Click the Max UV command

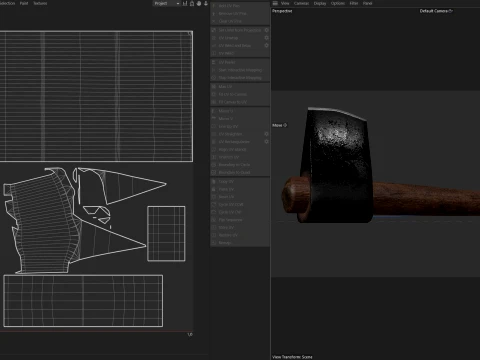[x=225, y=87]
